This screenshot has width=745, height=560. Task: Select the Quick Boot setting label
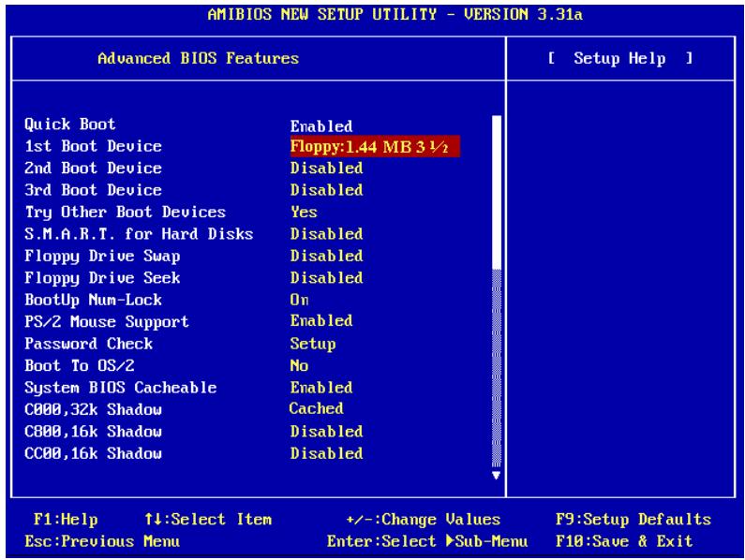pyautogui.click(x=70, y=125)
